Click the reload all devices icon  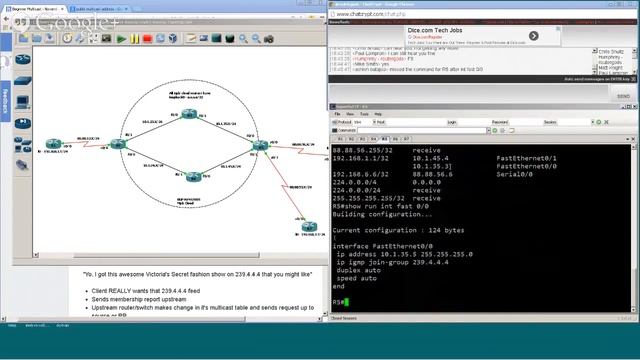click(160, 39)
